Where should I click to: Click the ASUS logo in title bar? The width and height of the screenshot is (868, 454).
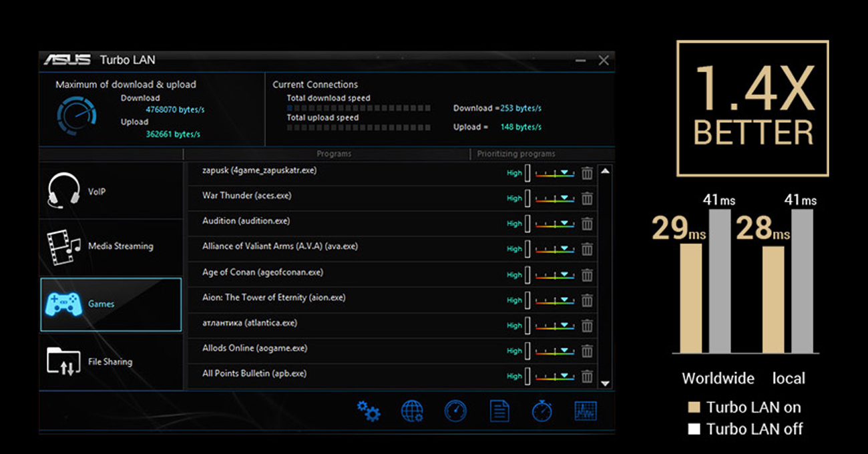[67, 59]
